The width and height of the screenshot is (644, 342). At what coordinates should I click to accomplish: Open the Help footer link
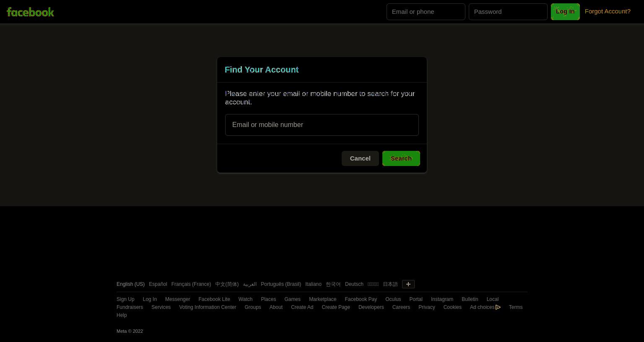pyautogui.click(x=122, y=315)
